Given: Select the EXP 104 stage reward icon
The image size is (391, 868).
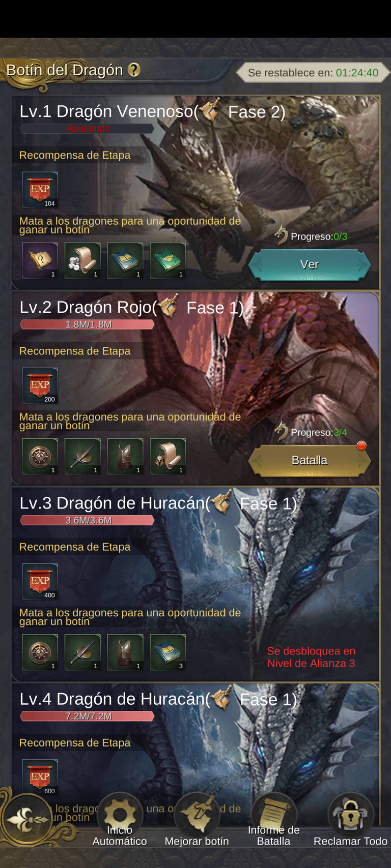Looking at the screenshot, I should tap(40, 190).
